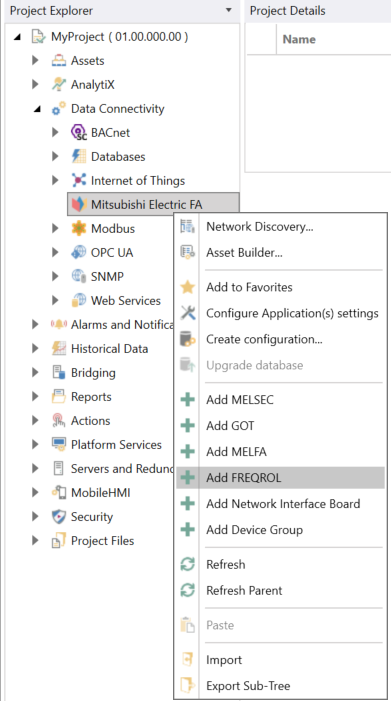The width and height of the screenshot is (391, 701).
Task: Click the Internet of Things node icon
Action: point(79,181)
